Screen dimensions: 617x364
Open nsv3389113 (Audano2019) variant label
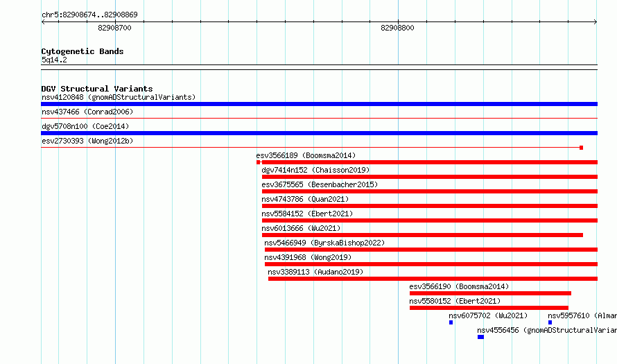click(315, 272)
